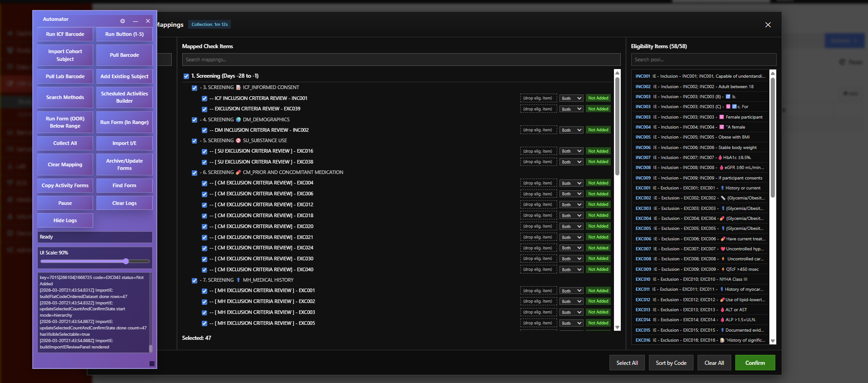This screenshot has height=383, width=868.
Task: Click the Search pool input field
Action: click(703, 60)
